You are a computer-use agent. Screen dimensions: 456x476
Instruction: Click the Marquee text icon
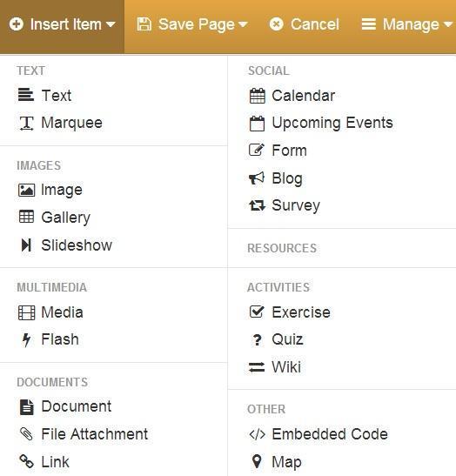click(x=26, y=124)
